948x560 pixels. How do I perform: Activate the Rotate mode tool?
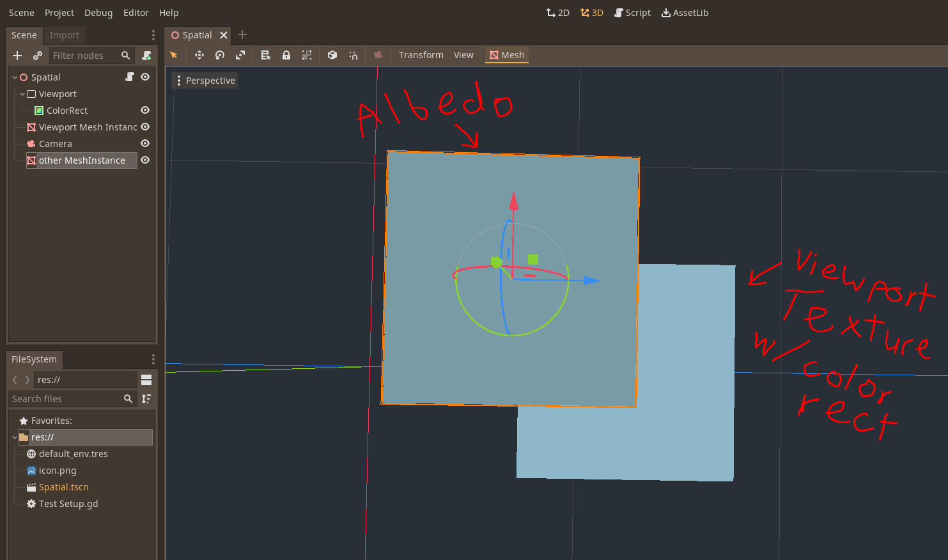220,55
